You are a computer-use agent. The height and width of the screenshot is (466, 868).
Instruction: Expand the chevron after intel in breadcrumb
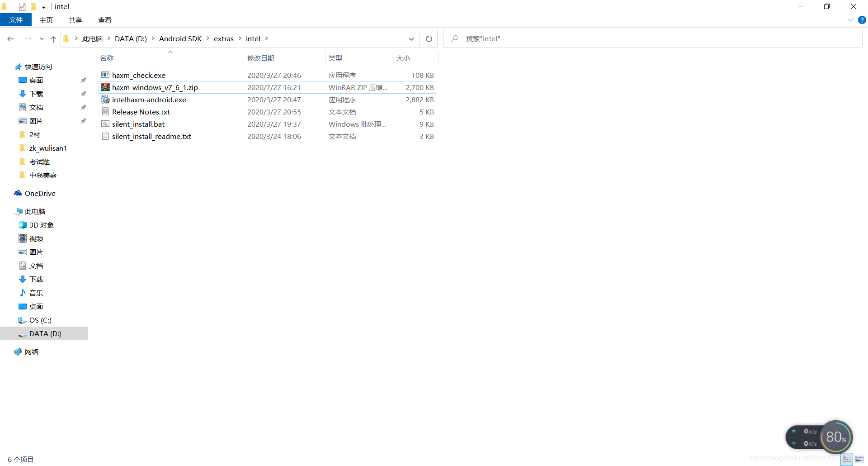[x=267, y=38]
